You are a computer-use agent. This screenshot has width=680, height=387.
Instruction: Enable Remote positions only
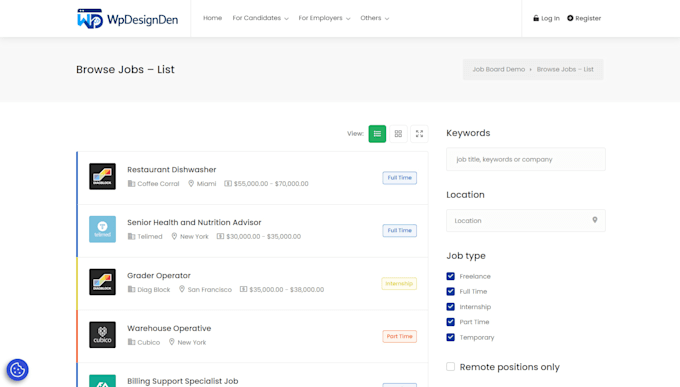click(451, 367)
